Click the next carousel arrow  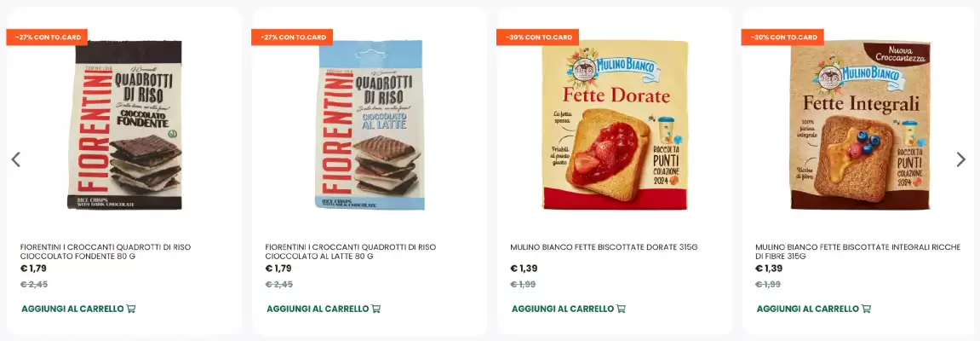point(961,159)
